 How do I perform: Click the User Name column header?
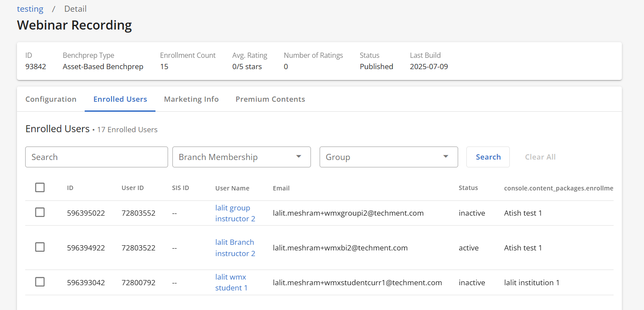(232, 188)
